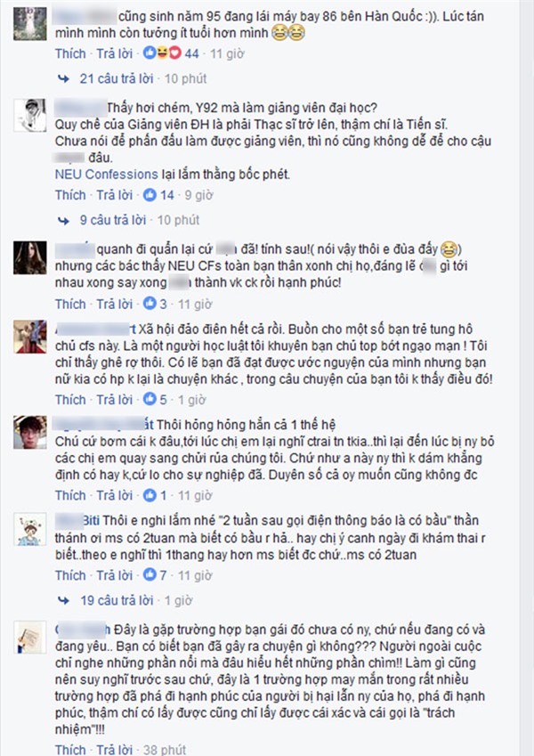Open the dark-haired girl avatar thumbnail
534x756 pixels.
coord(30,257)
